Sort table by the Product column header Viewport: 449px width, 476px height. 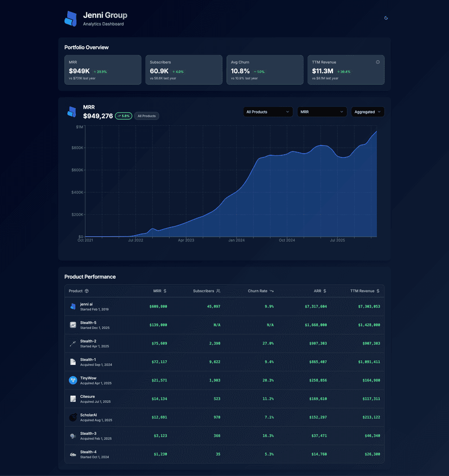coord(76,291)
